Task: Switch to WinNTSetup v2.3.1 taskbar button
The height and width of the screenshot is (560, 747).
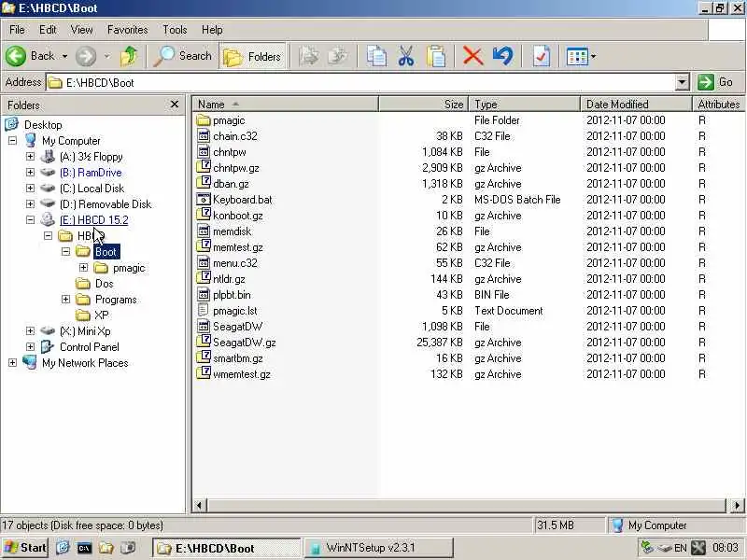Action: click(379, 548)
